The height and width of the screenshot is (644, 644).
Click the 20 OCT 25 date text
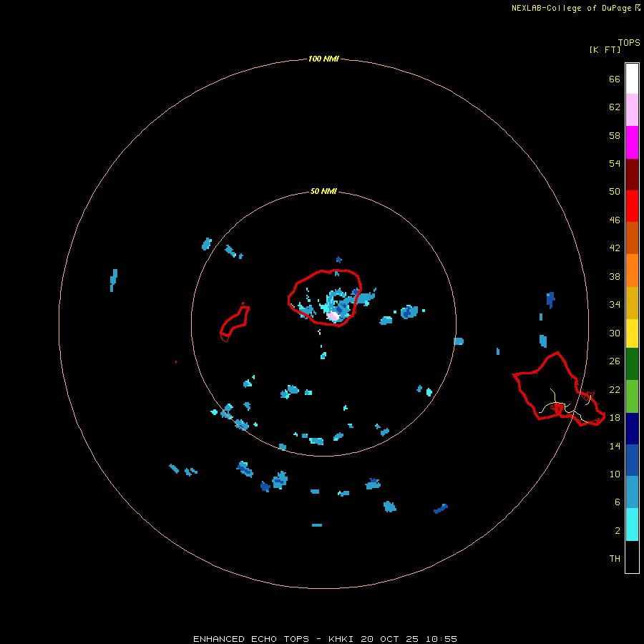[389, 639]
